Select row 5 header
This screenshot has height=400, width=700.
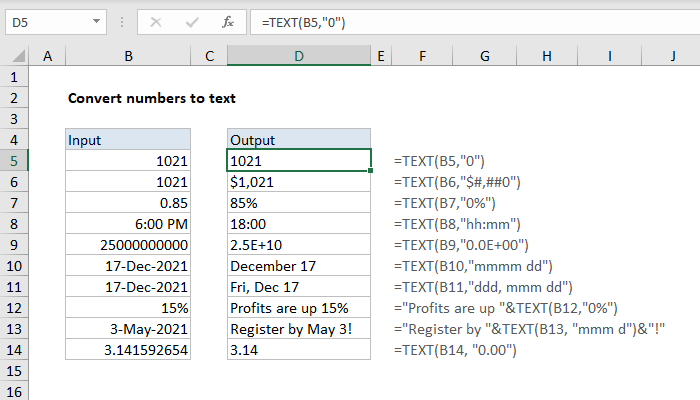(x=15, y=161)
